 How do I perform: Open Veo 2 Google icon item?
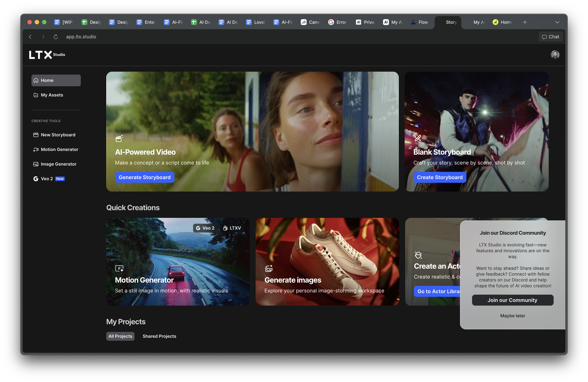36,179
